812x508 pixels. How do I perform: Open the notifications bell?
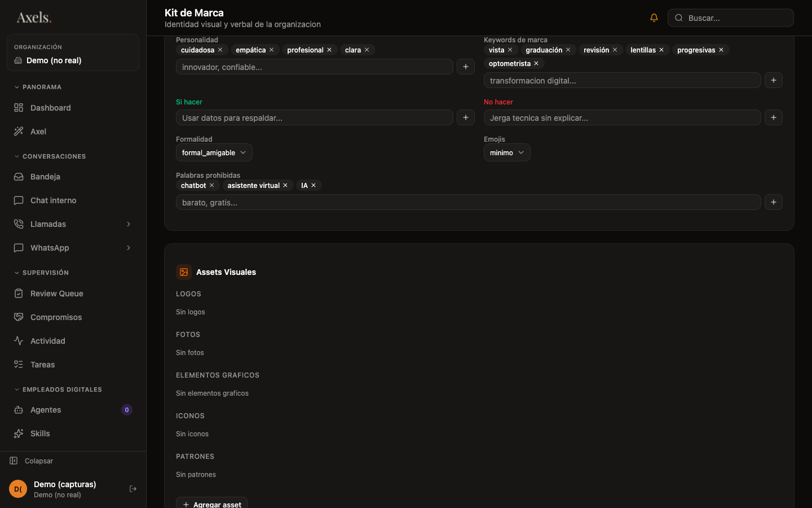pos(654,18)
